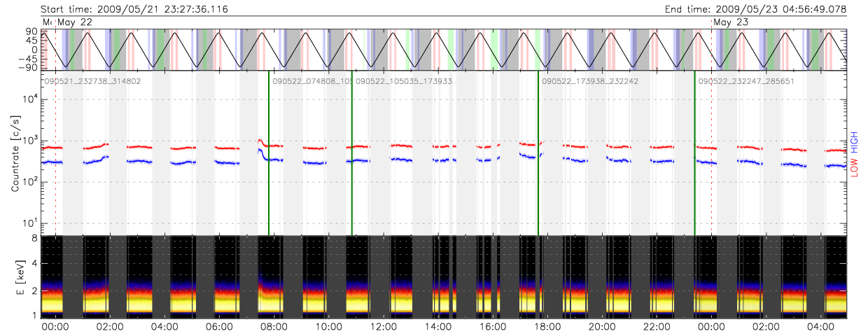Click observation ID 090522_232247_285651
The height and width of the screenshot is (336, 868).
[745, 81]
